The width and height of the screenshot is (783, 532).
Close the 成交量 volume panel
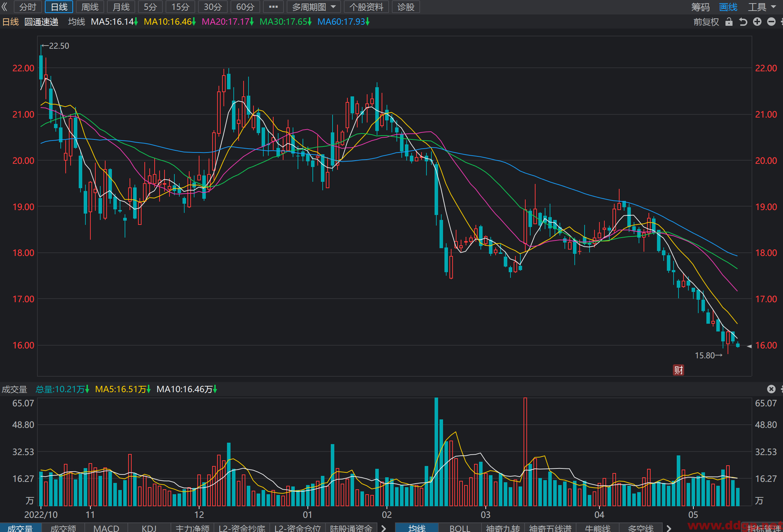tap(771, 389)
